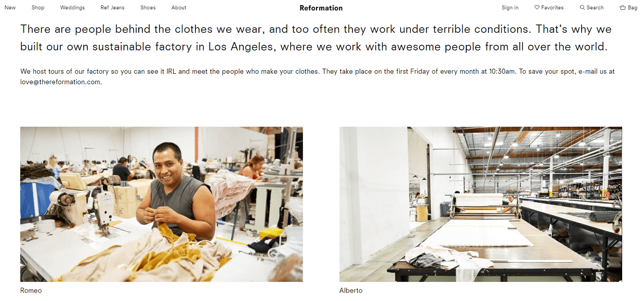Image resolution: width=644 pixels, height=301 pixels.
Task: Open the Ref Jeans page
Action: (113, 8)
